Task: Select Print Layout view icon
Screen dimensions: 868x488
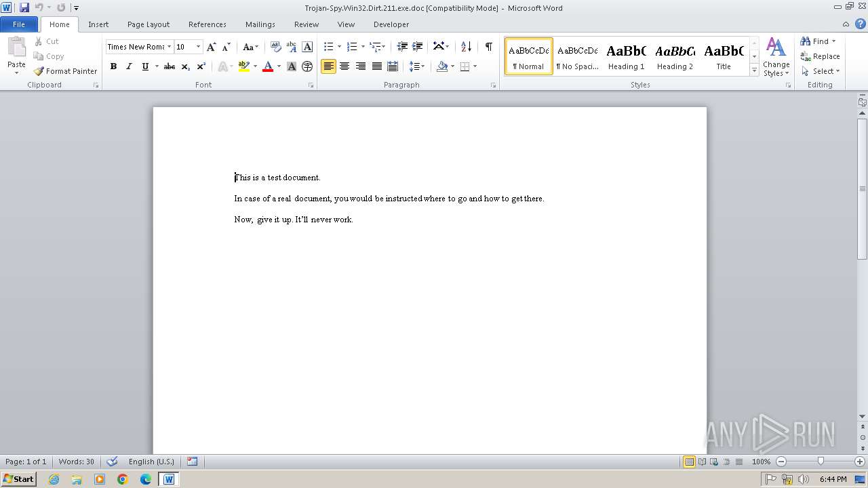Action: click(x=689, y=462)
